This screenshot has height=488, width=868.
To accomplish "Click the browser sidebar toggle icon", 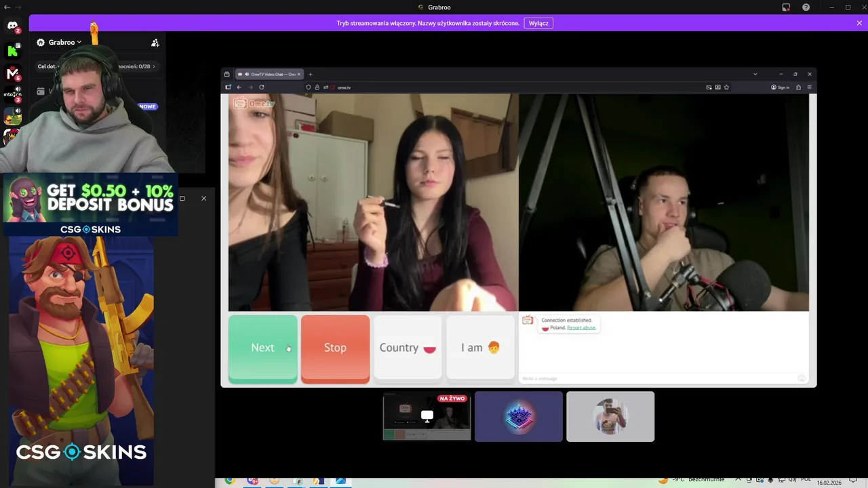I will tap(228, 87).
